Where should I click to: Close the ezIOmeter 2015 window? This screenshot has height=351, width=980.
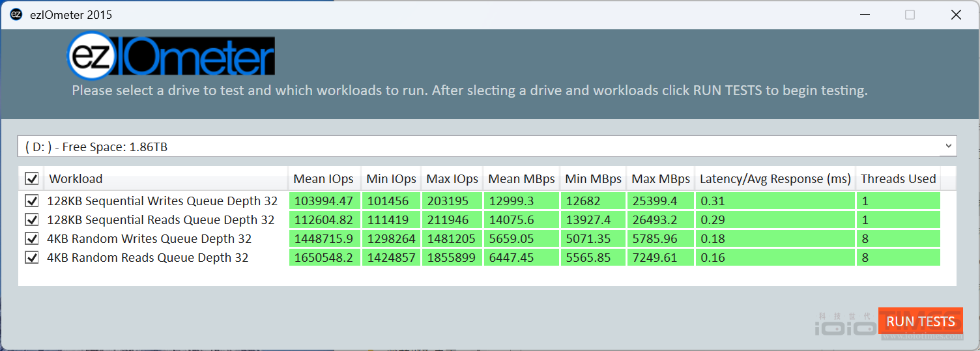(x=956, y=14)
